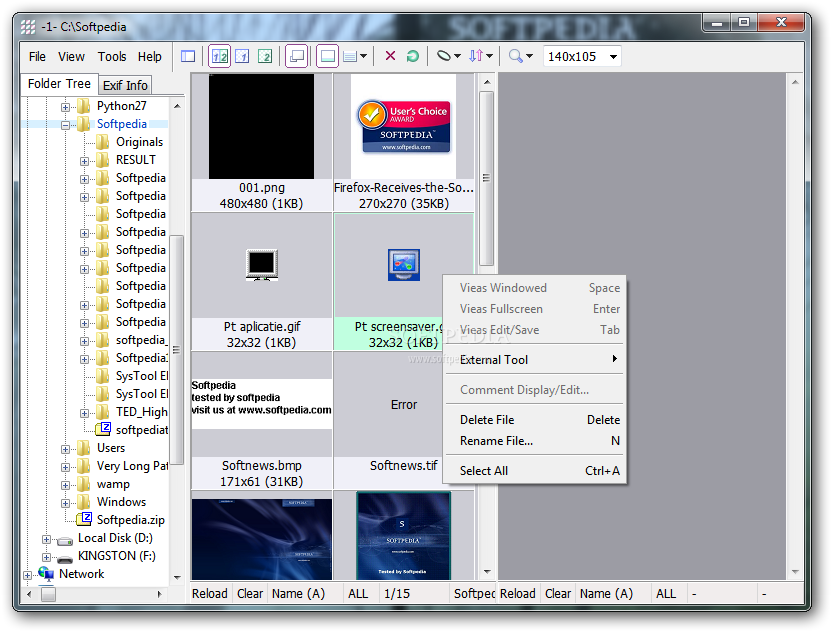
Task: Click the folder tree scroll right arrow
Action: click(159, 594)
